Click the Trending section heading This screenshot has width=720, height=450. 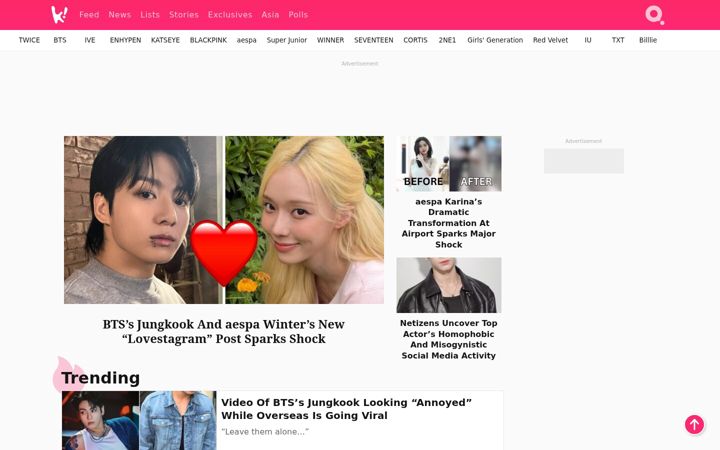point(101,378)
